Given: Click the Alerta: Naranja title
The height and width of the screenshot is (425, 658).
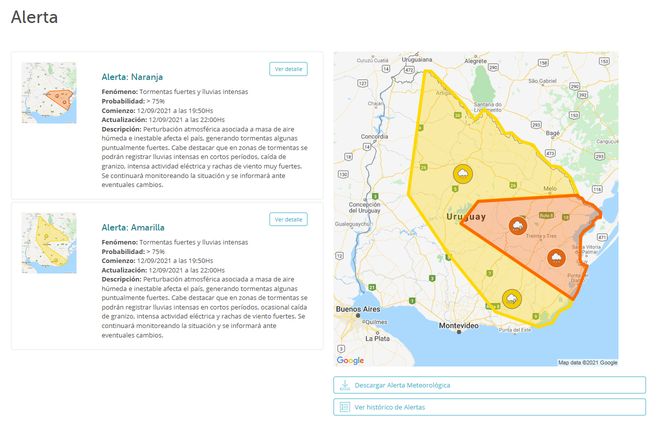Looking at the screenshot, I should [x=132, y=76].
